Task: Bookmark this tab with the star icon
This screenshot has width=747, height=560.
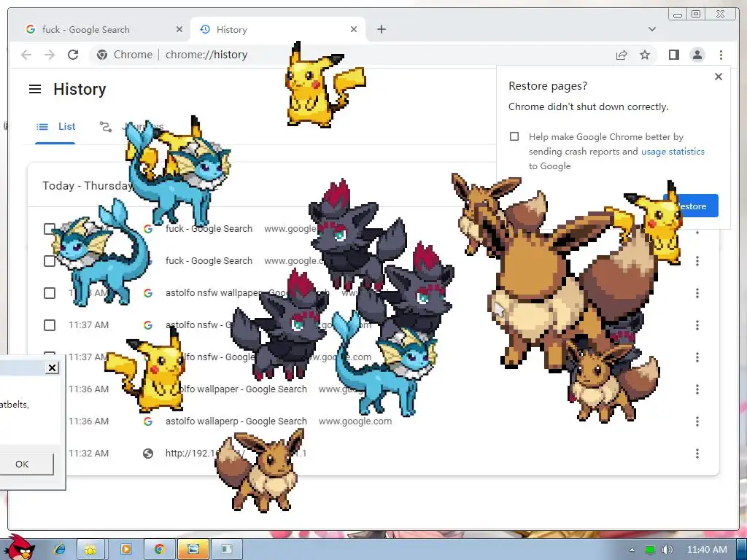Action: [645, 55]
